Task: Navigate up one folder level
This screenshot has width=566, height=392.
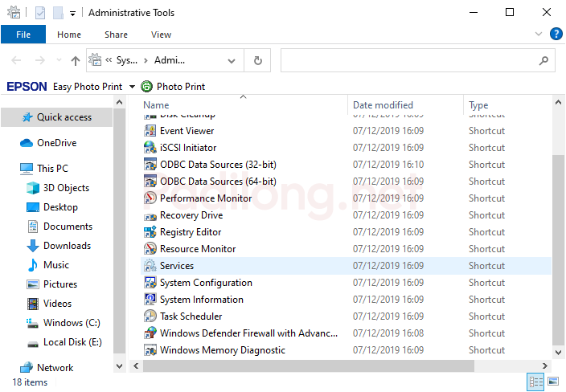Action: pyautogui.click(x=76, y=60)
